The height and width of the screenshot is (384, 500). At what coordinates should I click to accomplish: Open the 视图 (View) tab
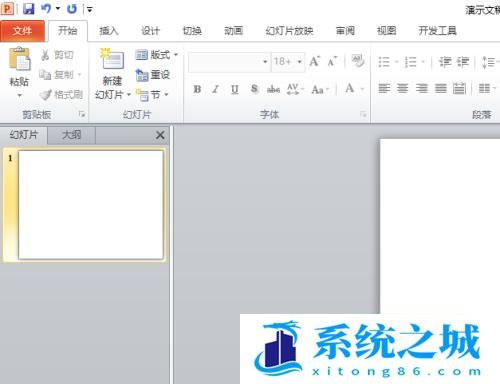click(386, 31)
